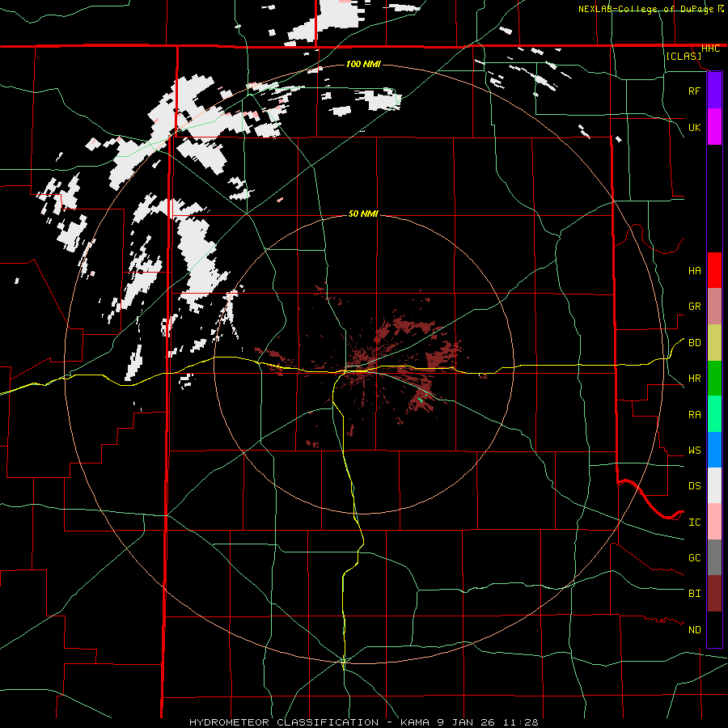
Task: Click the HR green legend swatch
Action: (x=714, y=379)
